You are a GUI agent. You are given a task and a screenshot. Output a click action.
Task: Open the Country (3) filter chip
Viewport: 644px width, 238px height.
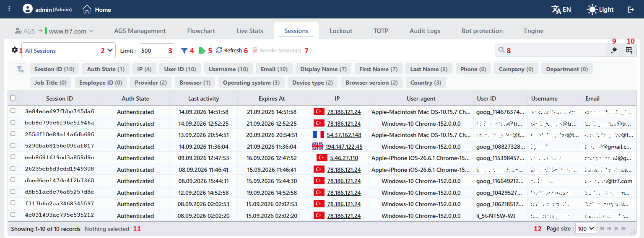tap(426, 83)
